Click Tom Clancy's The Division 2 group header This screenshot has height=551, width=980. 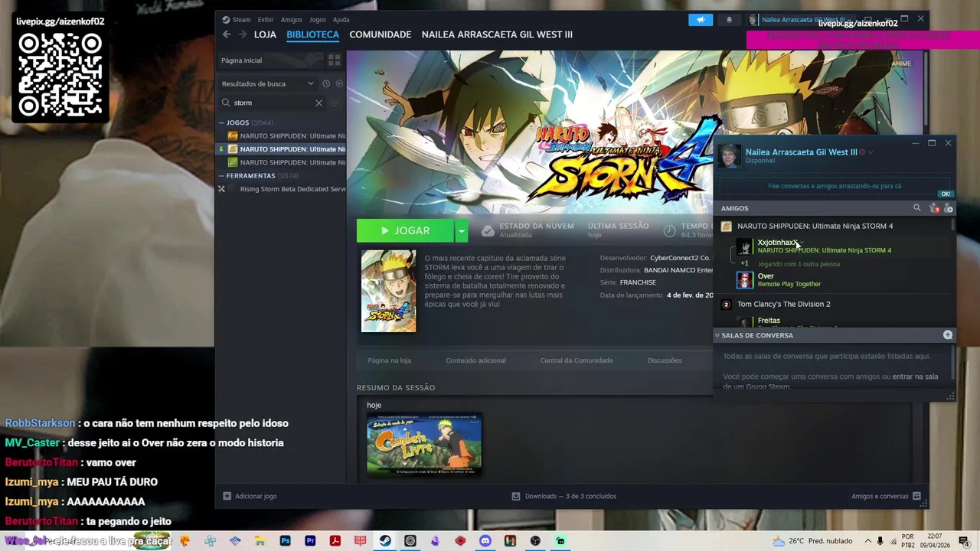coord(783,305)
